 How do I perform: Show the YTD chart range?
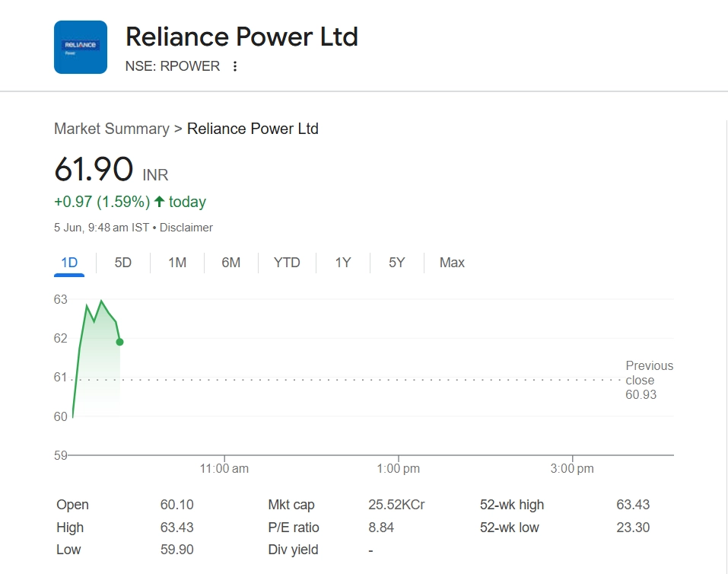[x=287, y=263]
